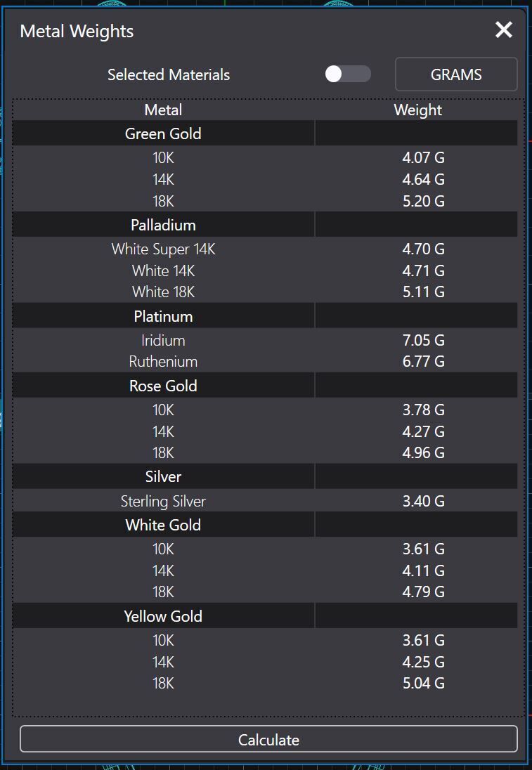The image size is (532, 770).
Task: Click the GRAMS unit button
Action: pos(456,74)
